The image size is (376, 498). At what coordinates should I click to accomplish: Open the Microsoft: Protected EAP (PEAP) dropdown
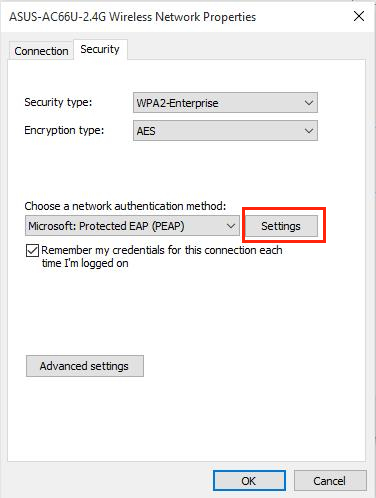click(132, 226)
